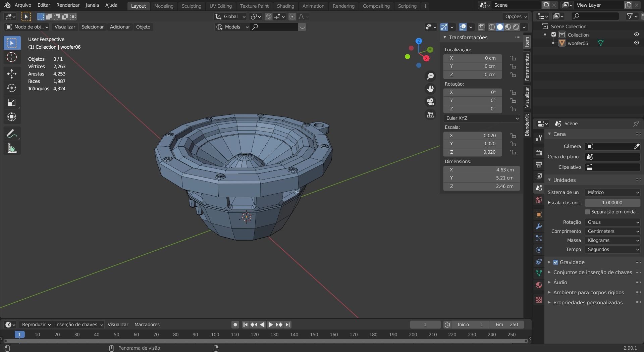
Task: Select the Move tool
Action: 12,74
